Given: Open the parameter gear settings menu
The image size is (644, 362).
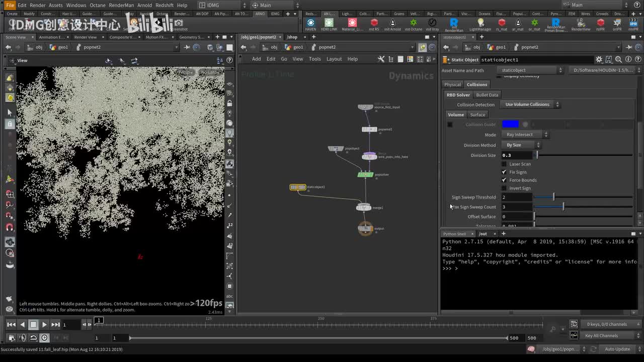Looking at the screenshot, I should point(599,60).
